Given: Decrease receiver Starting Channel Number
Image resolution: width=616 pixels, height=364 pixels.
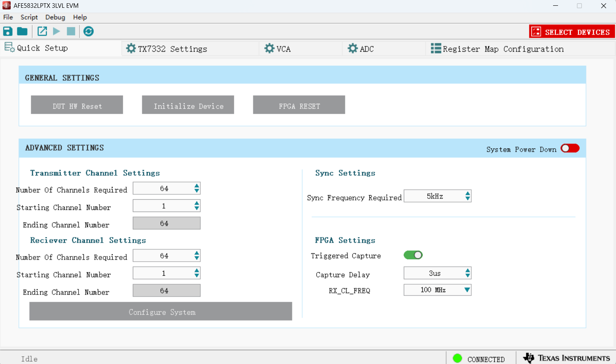Looking at the screenshot, I should 197,276.
